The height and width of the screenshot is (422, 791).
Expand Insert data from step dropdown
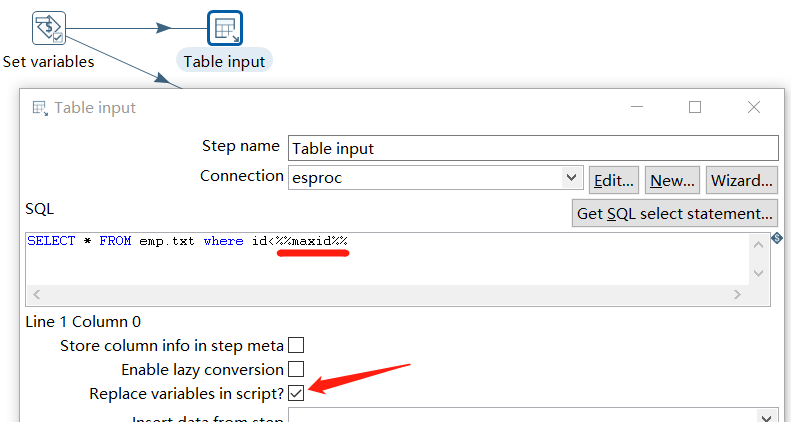point(768,417)
